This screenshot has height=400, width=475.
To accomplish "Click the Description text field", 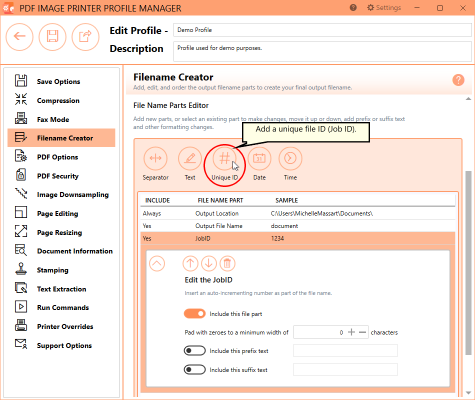I will tap(322, 51).
